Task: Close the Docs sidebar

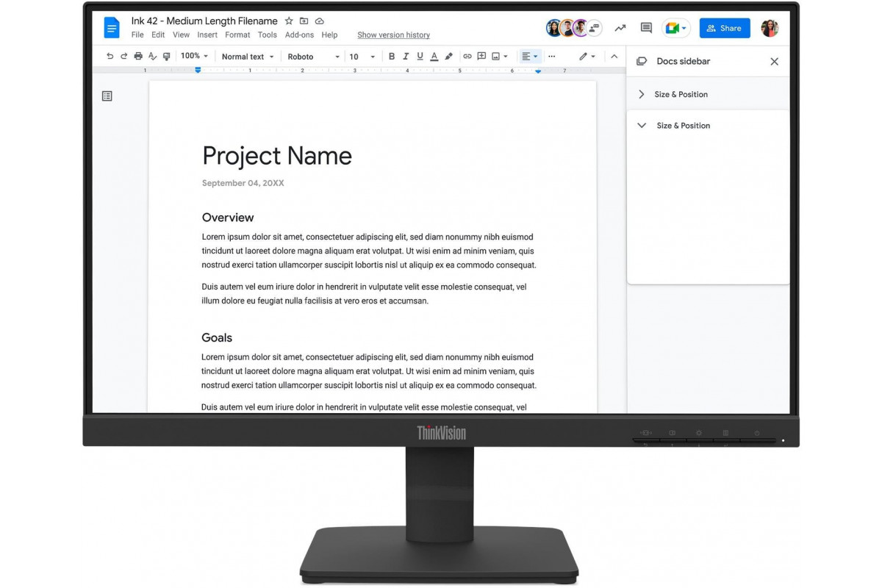Action: (x=774, y=62)
